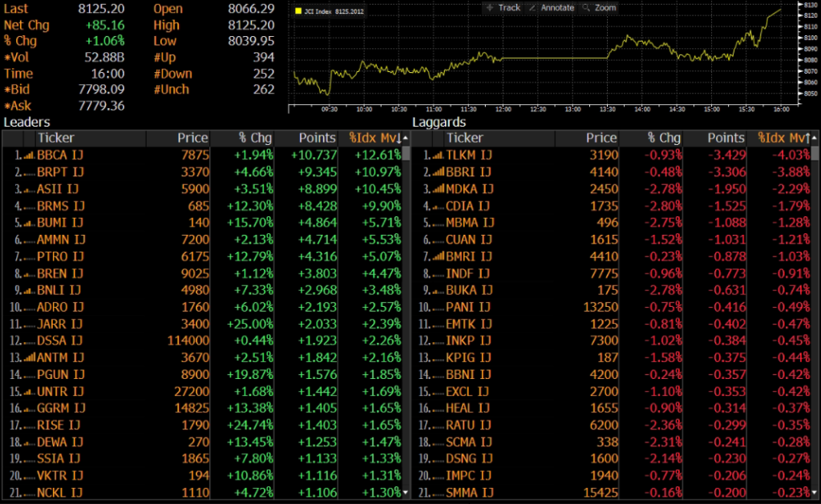Click the bars icon next to MDKA IJ
Image resolution: width=821 pixels, height=504 pixels.
pyautogui.click(x=436, y=188)
